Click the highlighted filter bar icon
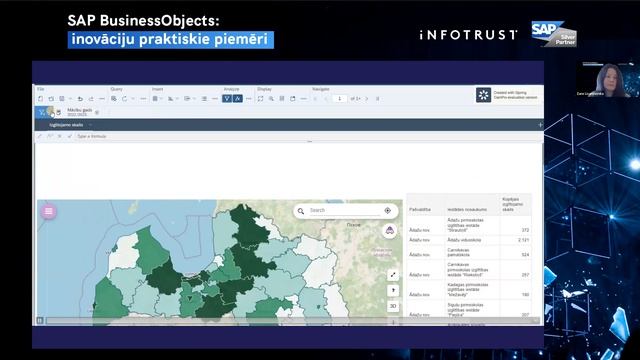This screenshot has width=640, height=360. click(42, 112)
